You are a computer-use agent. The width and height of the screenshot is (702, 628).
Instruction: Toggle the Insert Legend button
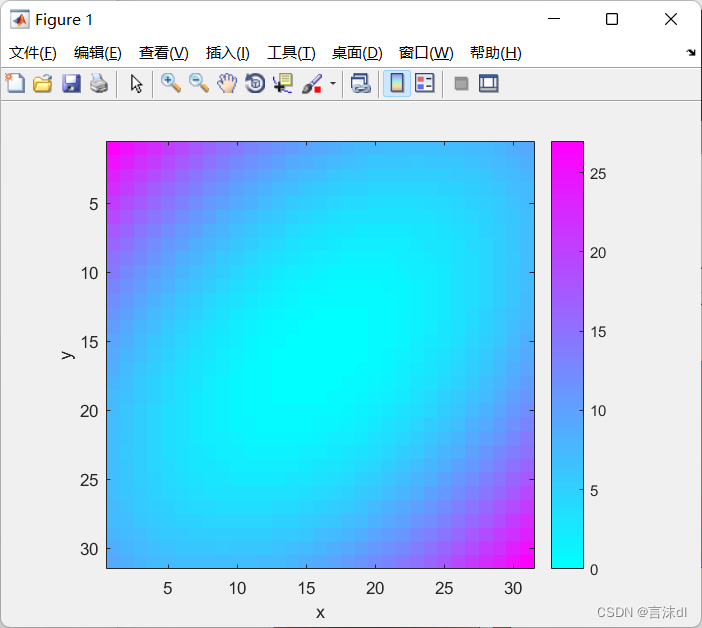pos(424,83)
